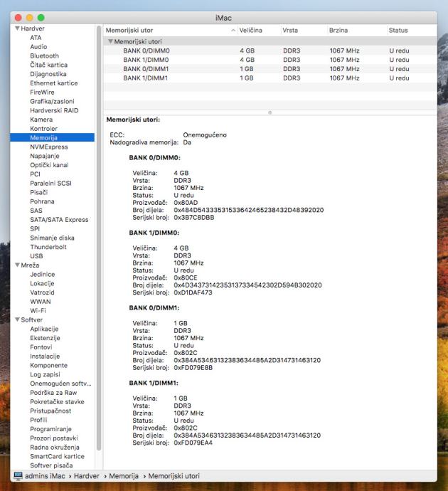Select Napajanje in the sidebar
The height and width of the screenshot is (491, 448).
pos(45,156)
